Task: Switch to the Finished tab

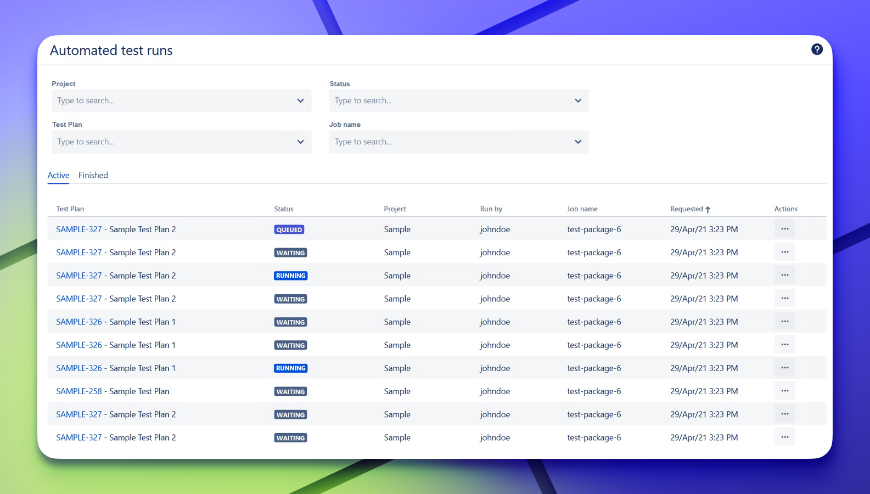Action: coord(93,175)
